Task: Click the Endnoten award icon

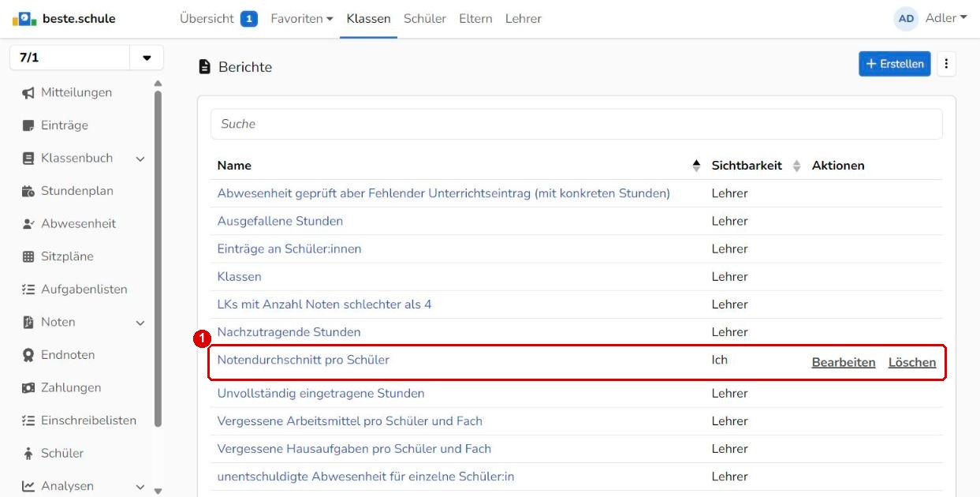Action: pyautogui.click(x=28, y=355)
